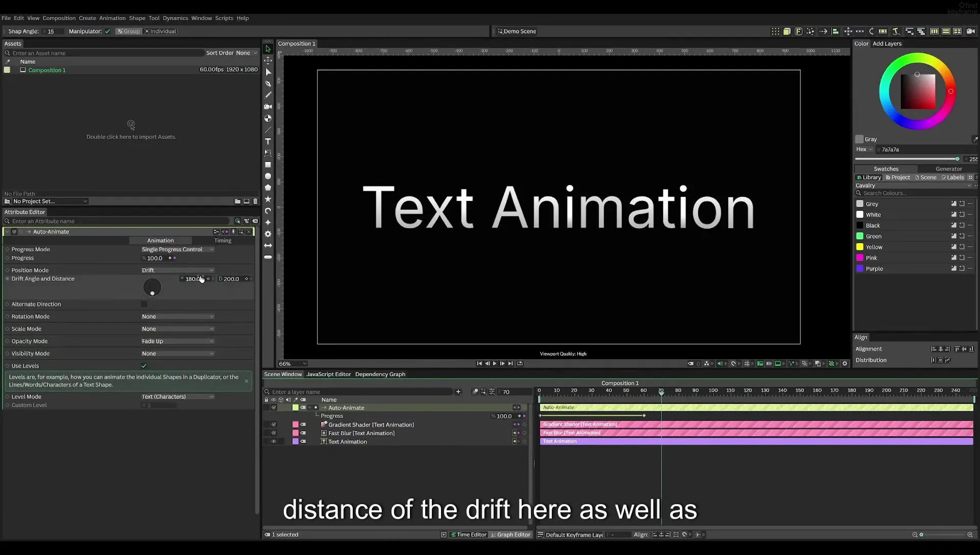The height and width of the screenshot is (555, 980).
Task: Toggle the viewport audio speaker icon
Action: point(720,364)
